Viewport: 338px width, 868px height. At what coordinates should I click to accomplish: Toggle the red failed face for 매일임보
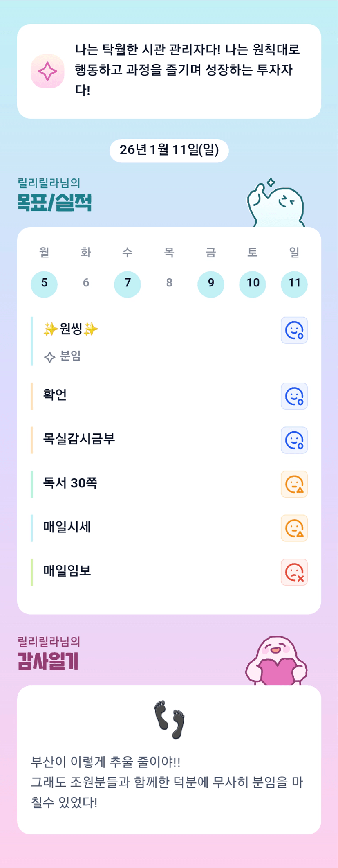click(294, 572)
